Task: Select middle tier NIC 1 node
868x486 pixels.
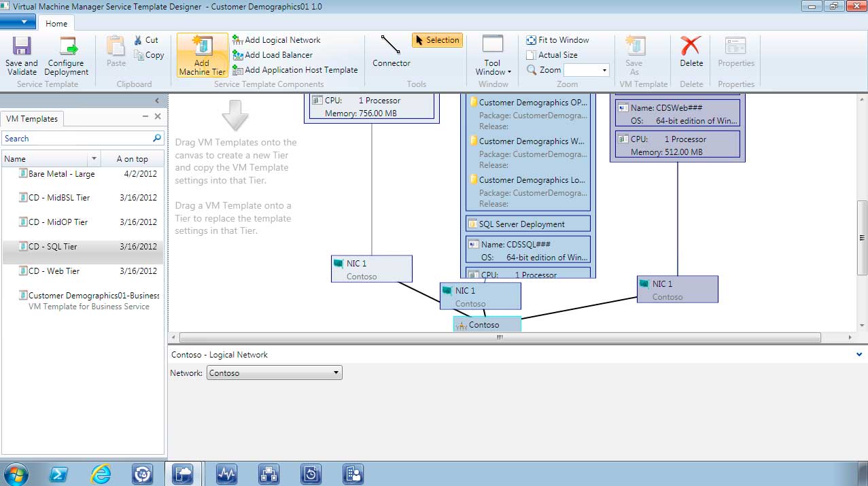Action: [x=481, y=296]
